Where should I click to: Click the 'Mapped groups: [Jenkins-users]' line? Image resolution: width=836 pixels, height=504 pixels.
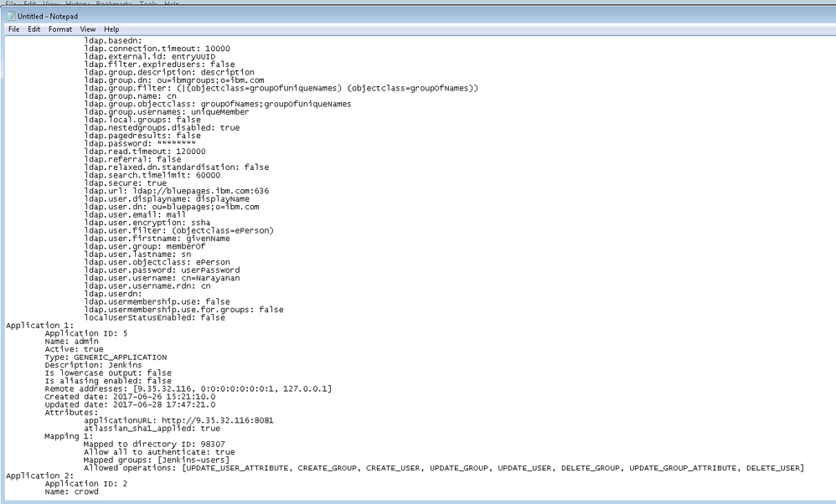[157, 460]
